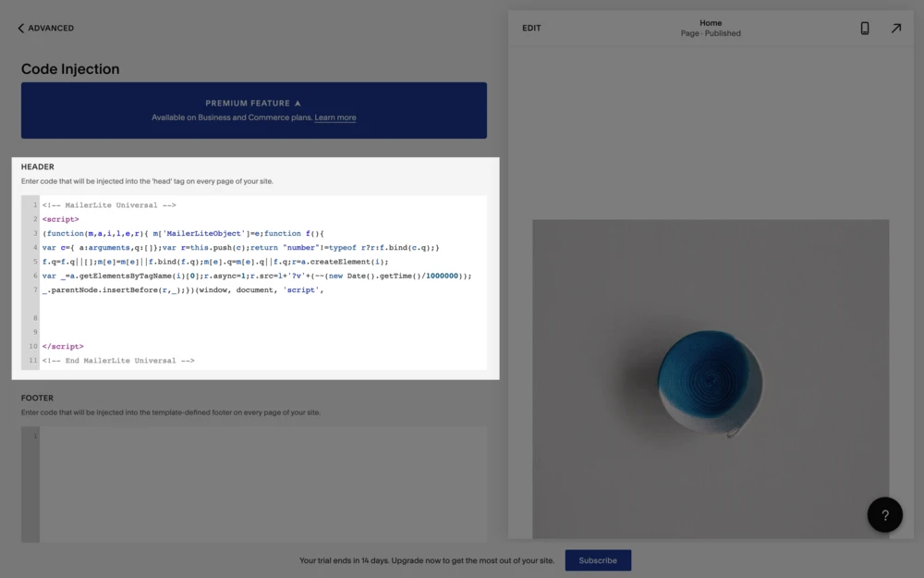The image size is (924, 578).
Task: Open the Learn more link
Action: (x=334, y=118)
